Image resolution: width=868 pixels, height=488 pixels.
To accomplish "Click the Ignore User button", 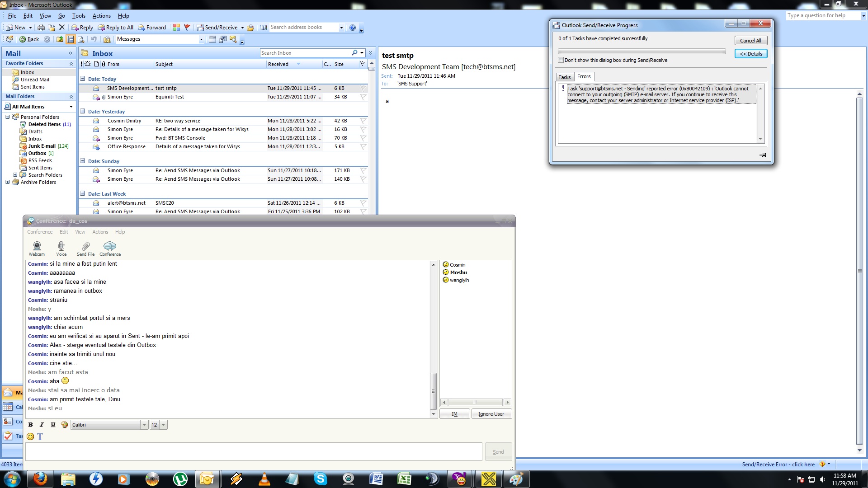I will [x=491, y=414].
